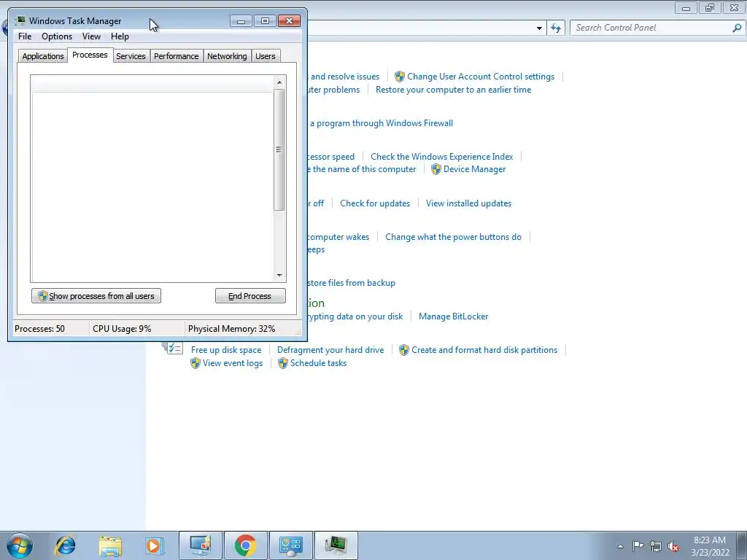Open network tray icon
This screenshot has width=747, height=560.
pyautogui.click(x=656, y=546)
